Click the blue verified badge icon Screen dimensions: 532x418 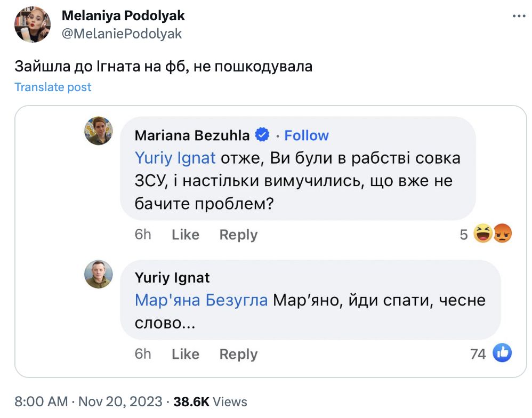pyautogui.click(x=263, y=135)
